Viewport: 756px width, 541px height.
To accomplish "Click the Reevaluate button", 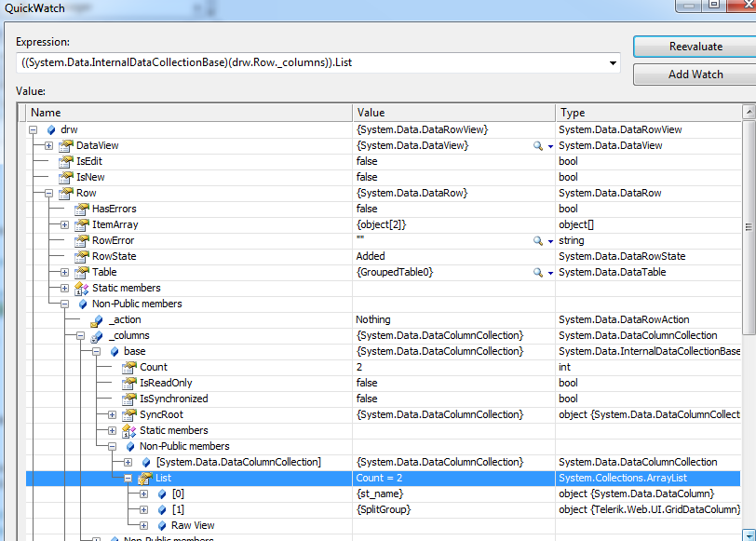I will (x=695, y=46).
